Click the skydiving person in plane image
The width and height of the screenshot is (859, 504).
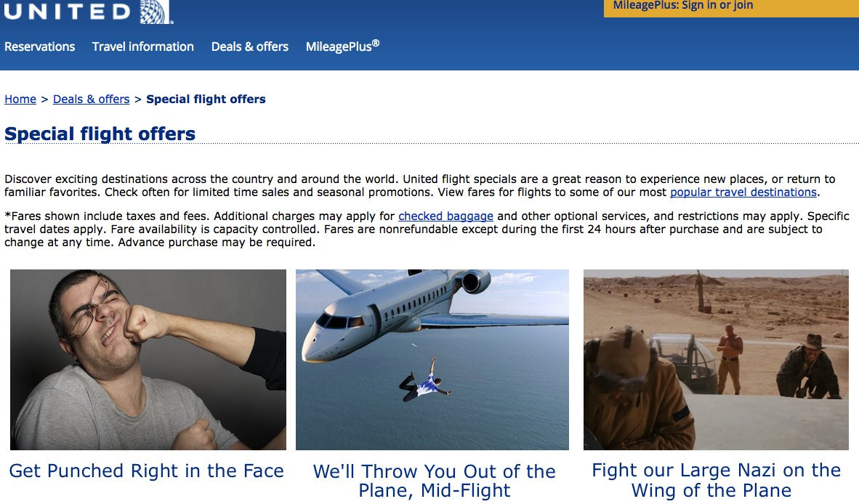pos(425,381)
